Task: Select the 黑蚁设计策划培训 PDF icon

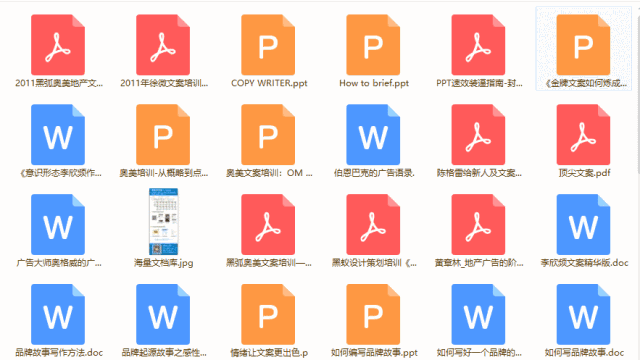Action: point(373,224)
